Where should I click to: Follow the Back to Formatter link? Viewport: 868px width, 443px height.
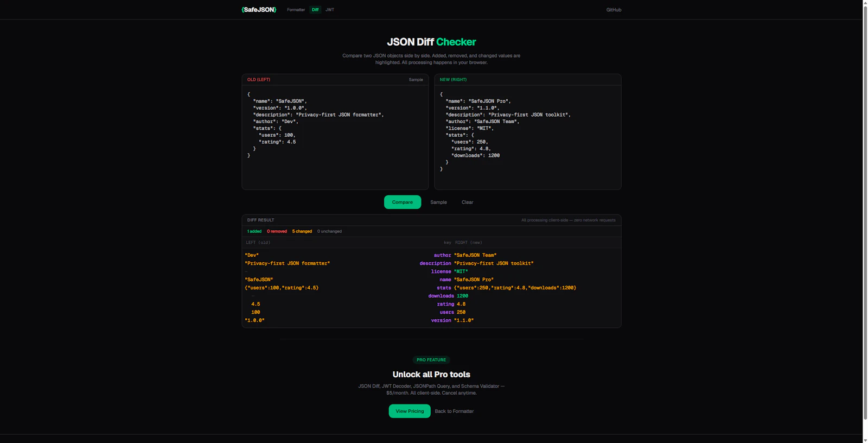click(x=454, y=411)
